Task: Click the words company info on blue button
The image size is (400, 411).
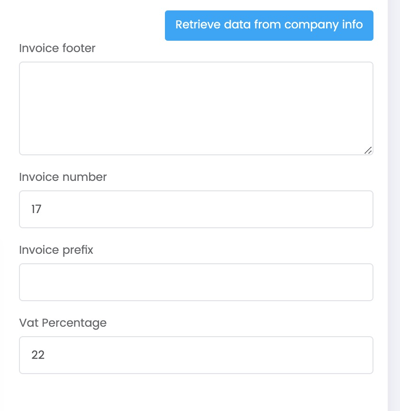Action: pos(323,25)
